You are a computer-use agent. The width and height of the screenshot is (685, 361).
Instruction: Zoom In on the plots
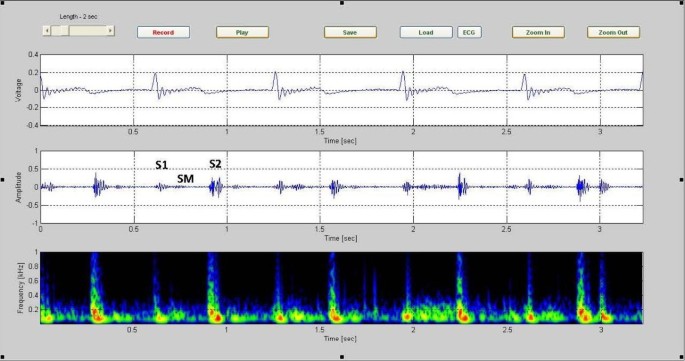(538, 32)
